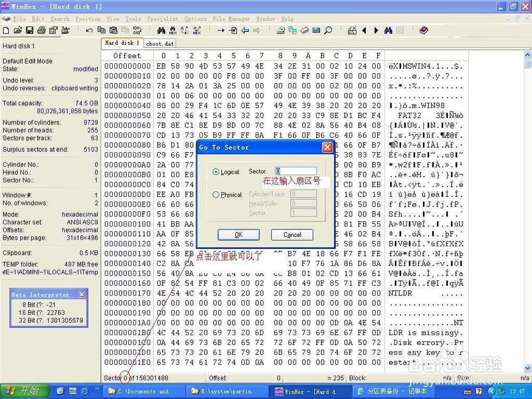
Task: Click the logical Sector number input field
Action: [296, 171]
